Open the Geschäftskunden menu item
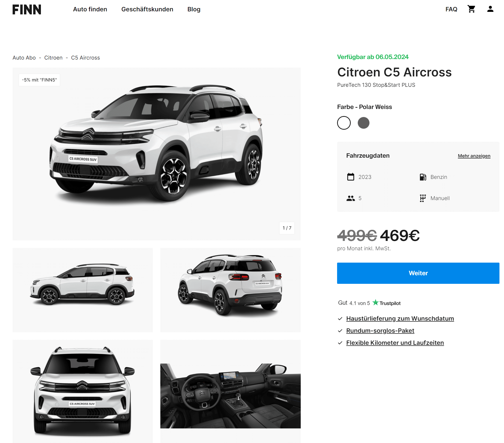The height and width of the screenshot is (443, 504). pos(147,9)
